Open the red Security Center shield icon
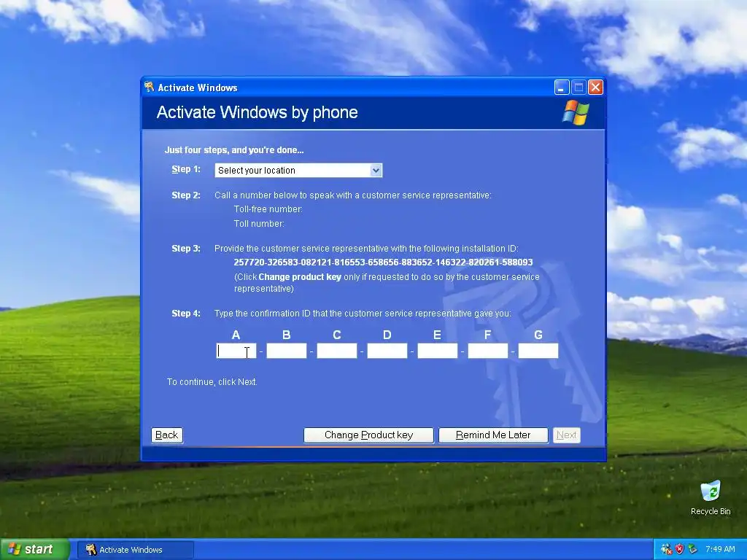The width and height of the screenshot is (747, 560). [x=679, y=550]
